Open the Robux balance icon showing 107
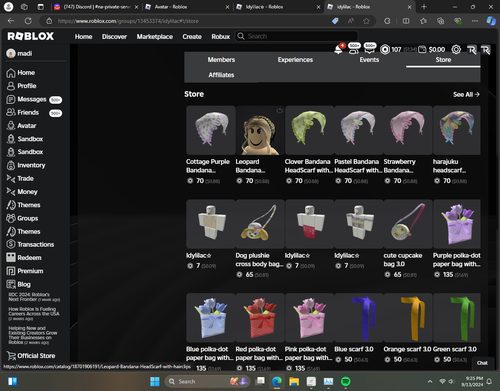The image size is (500, 391). 385,50
